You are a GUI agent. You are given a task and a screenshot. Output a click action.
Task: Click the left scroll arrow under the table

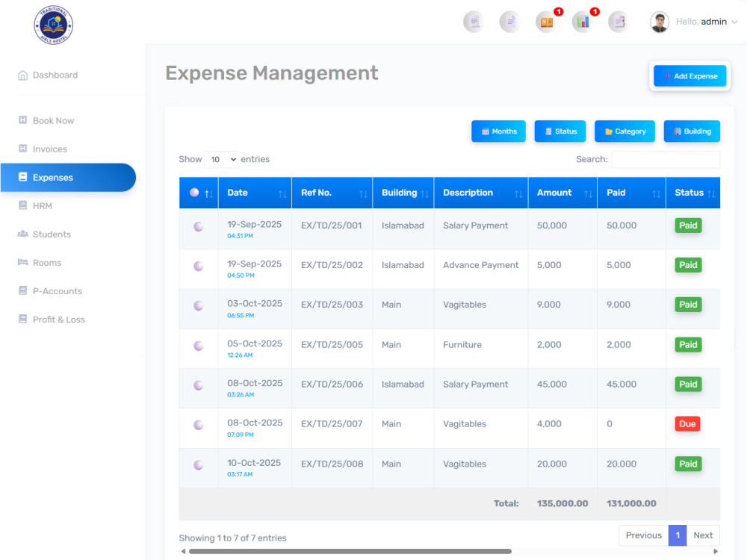pyautogui.click(x=184, y=552)
